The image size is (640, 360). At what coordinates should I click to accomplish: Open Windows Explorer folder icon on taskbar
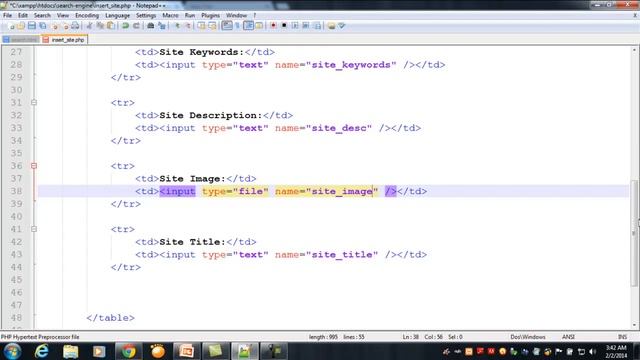(70, 351)
